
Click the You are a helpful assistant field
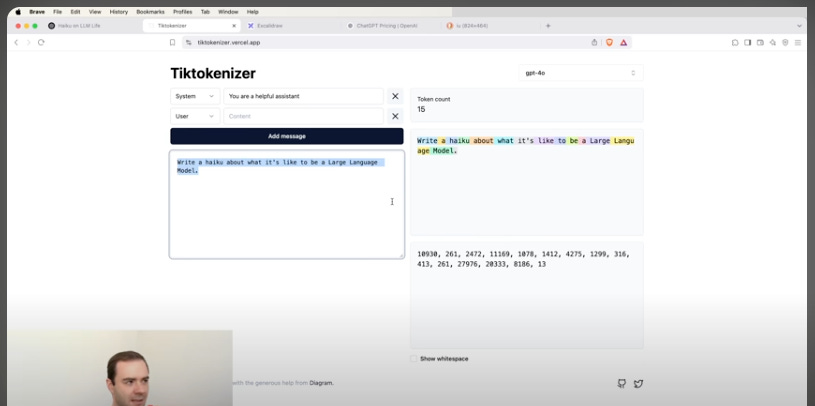tap(304, 96)
